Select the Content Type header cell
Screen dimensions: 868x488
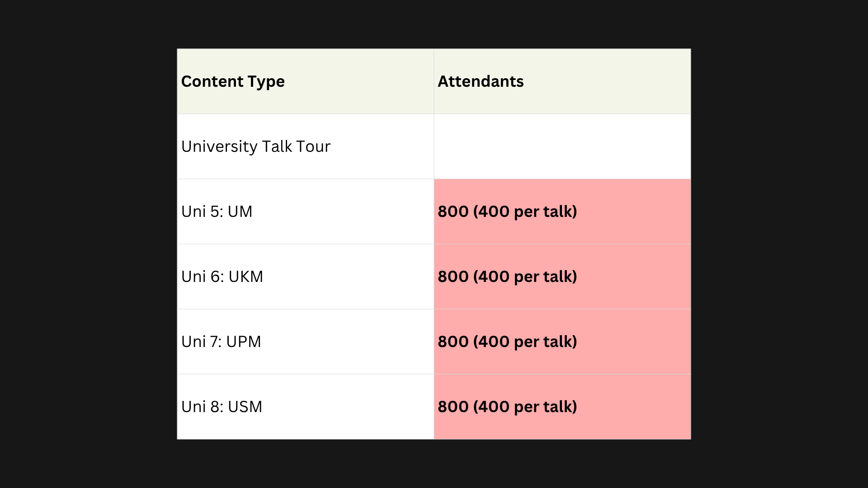pyautogui.click(x=306, y=81)
